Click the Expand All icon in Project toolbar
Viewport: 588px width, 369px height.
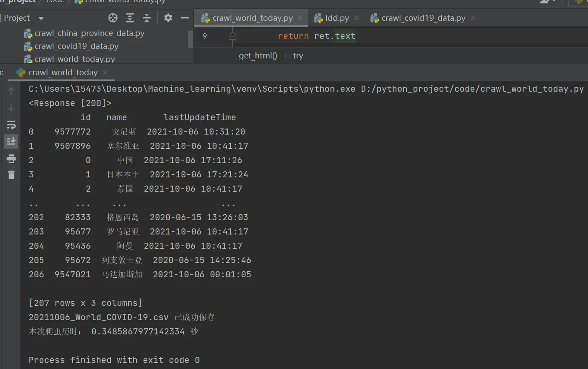pos(130,18)
